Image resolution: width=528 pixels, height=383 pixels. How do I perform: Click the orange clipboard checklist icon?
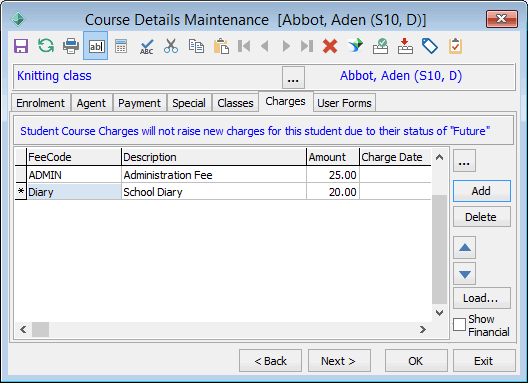(x=455, y=46)
